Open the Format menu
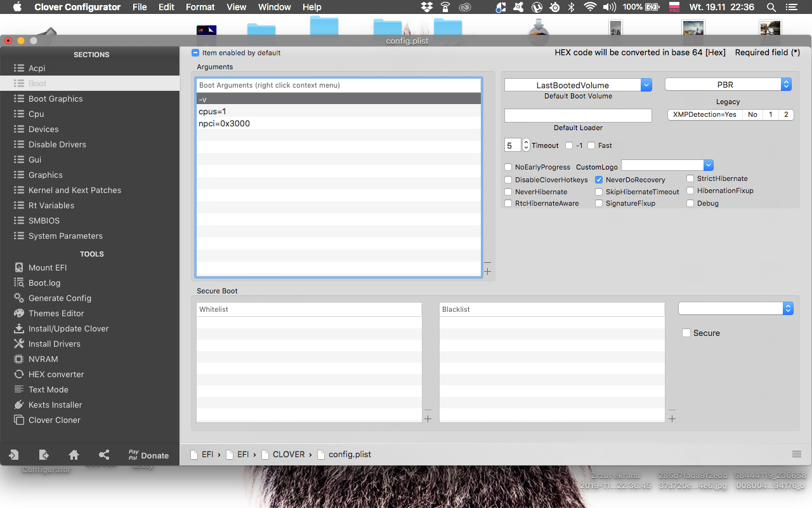Screen dimensions: 812x508 (x=200, y=7)
